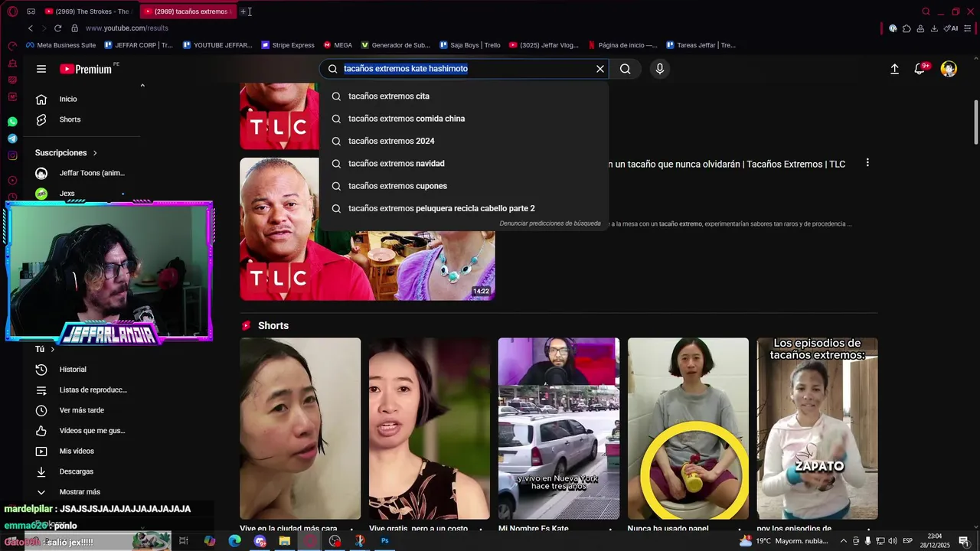Open the browser downloads icon
980x551 pixels.
tap(934, 28)
